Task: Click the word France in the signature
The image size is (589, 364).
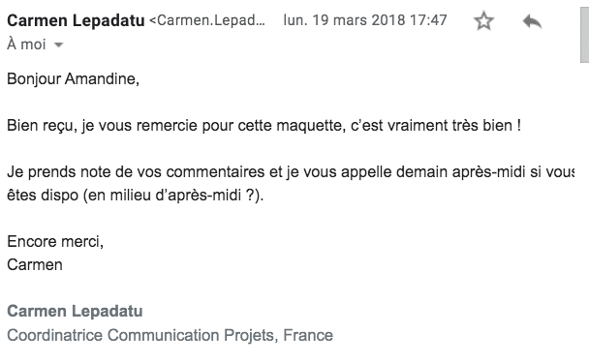Action: click(308, 335)
